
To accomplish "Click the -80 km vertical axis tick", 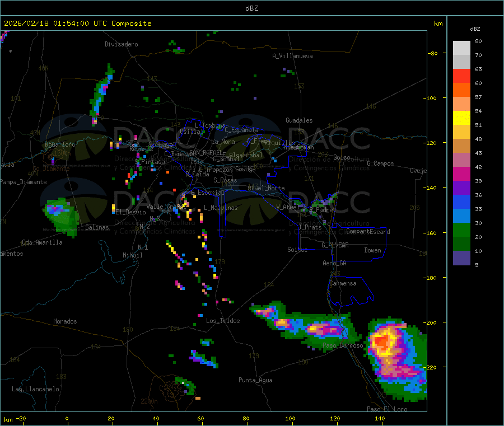I will coord(433,53).
